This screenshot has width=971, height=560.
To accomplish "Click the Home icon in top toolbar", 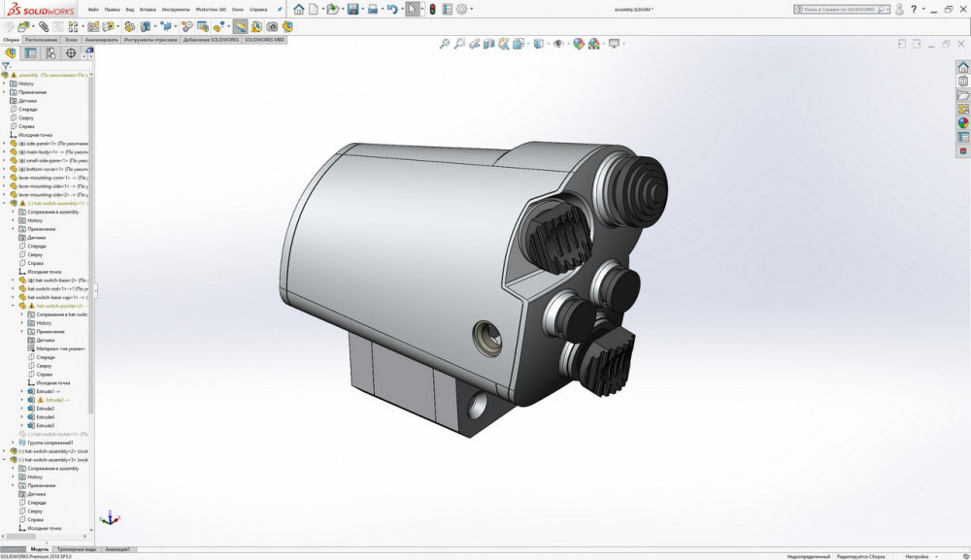I will pos(299,9).
